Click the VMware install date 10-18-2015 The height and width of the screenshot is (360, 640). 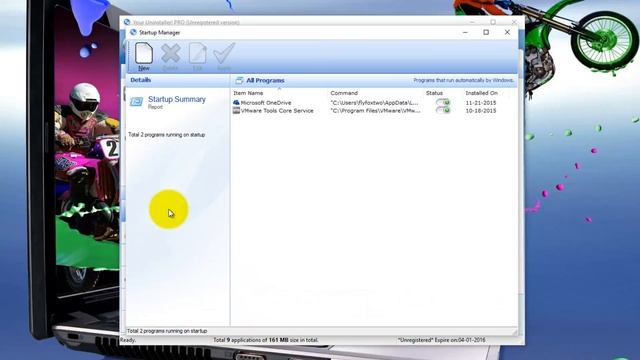481,111
